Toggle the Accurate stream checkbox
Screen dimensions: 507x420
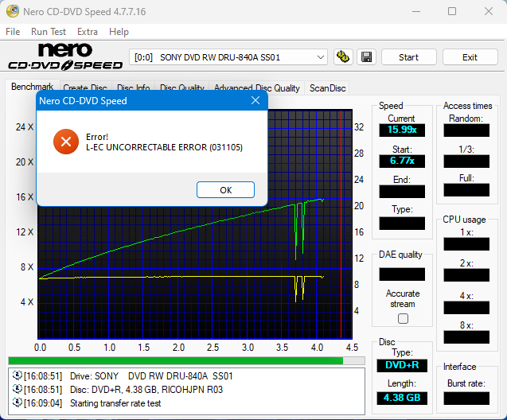point(403,318)
